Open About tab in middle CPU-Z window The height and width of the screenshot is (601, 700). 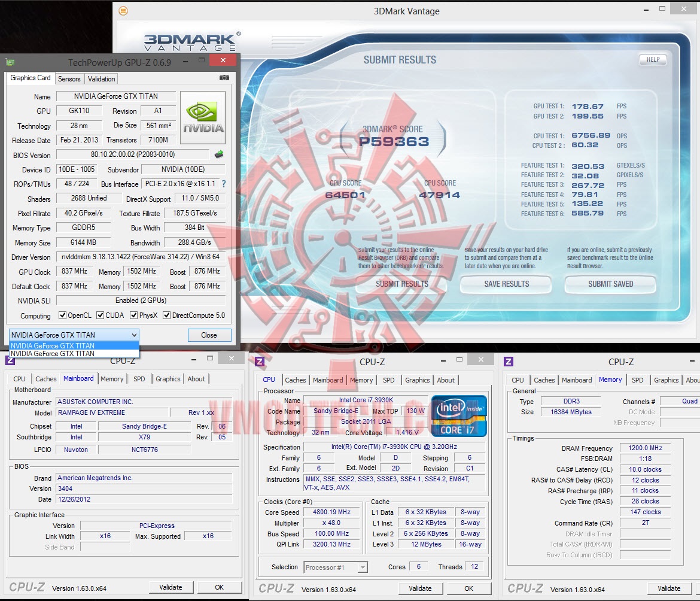[x=446, y=381]
